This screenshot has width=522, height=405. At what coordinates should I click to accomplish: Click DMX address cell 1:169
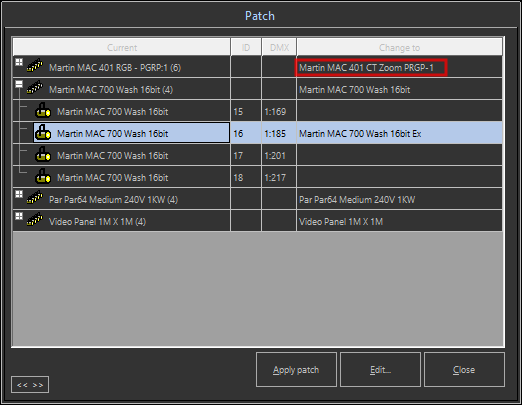click(x=279, y=111)
